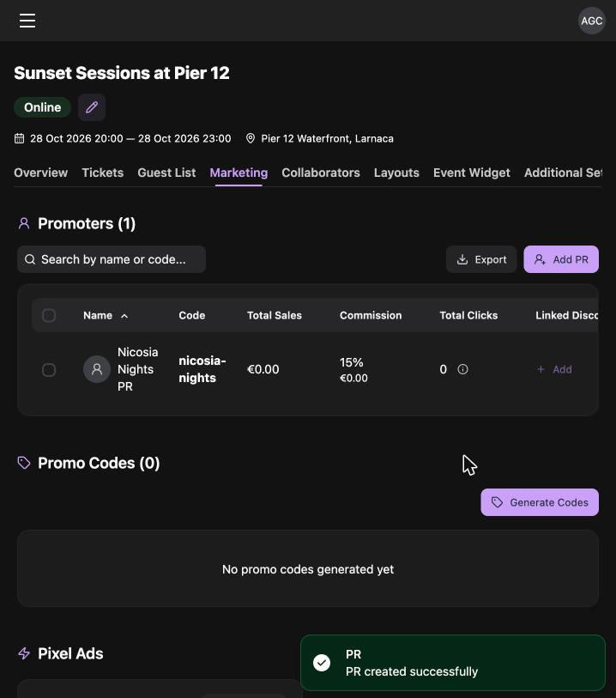Click the Total Clicks info icon
Image resolution: width=616 pixels, height=698 pixels.
462,369
